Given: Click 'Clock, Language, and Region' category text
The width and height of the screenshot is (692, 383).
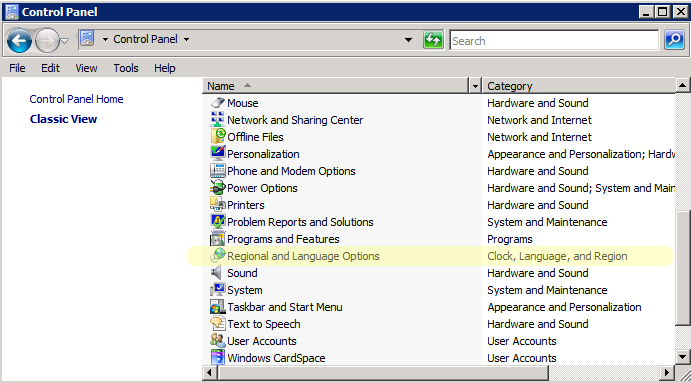Looking at the screenshot, I should pos(557,256).
